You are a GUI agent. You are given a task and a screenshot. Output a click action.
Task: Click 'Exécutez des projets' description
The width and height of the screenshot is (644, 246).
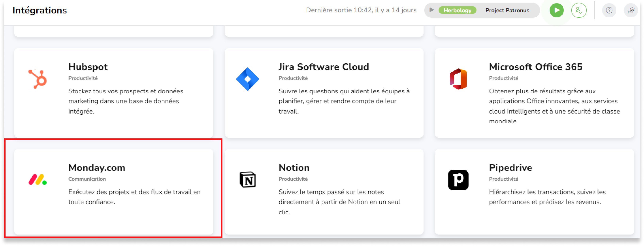tap(135, 197)
